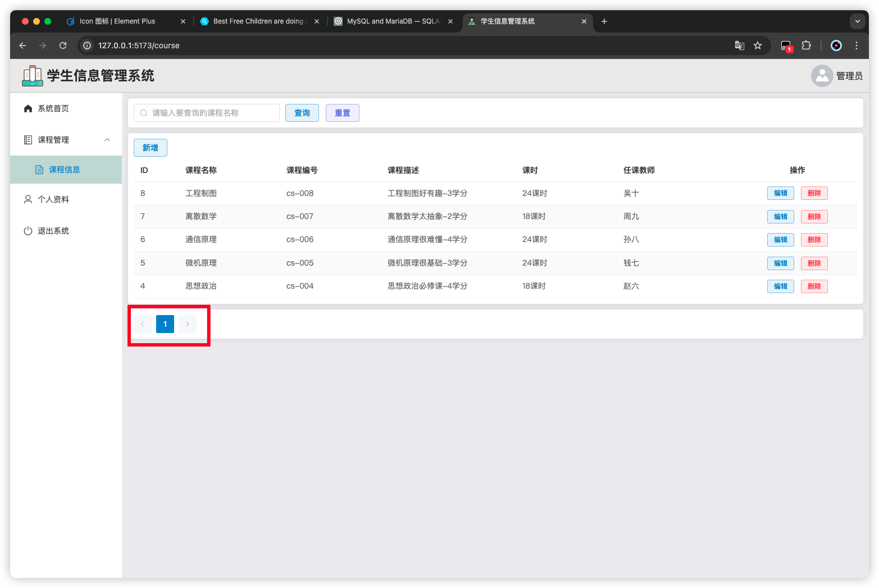This screenshot has width=879, height=588.
Task: Click the address bar URL
Action: click(139, 45)
